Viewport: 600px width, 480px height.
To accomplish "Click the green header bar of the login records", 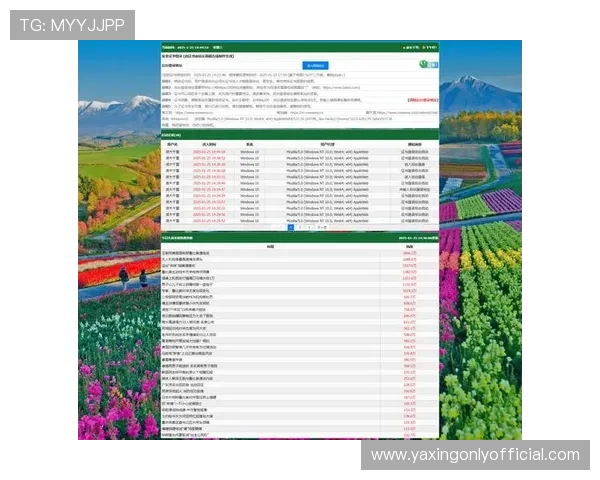I will [x=299, y=134].
